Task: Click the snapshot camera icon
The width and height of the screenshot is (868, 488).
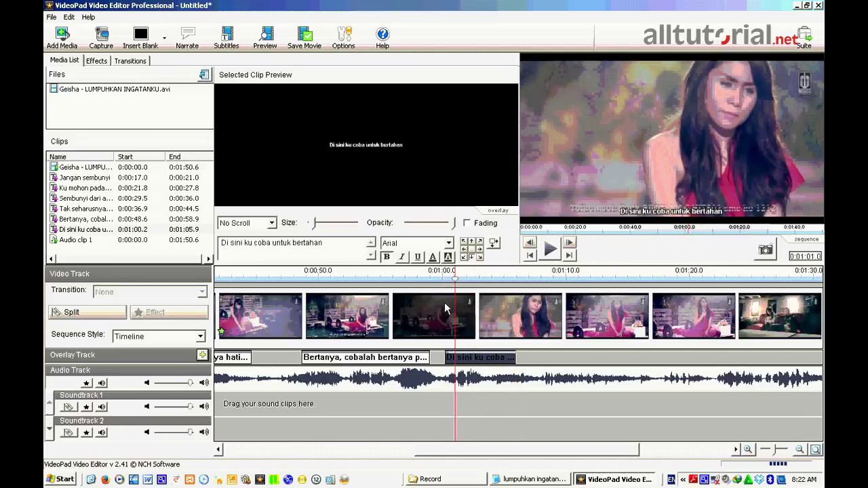Action: (766, 250)
